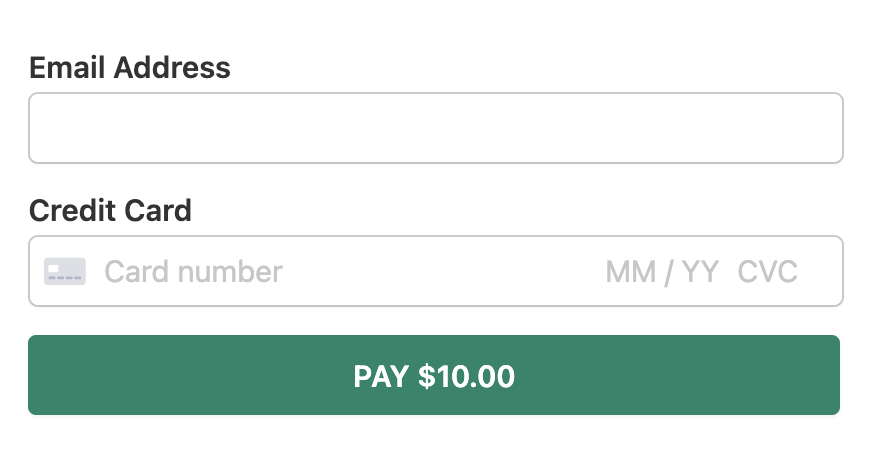Click the "Card number" placeholder text

193,272
